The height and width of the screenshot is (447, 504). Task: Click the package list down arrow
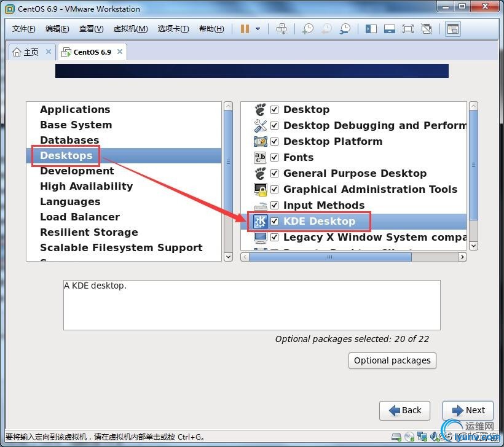point(473,246)
